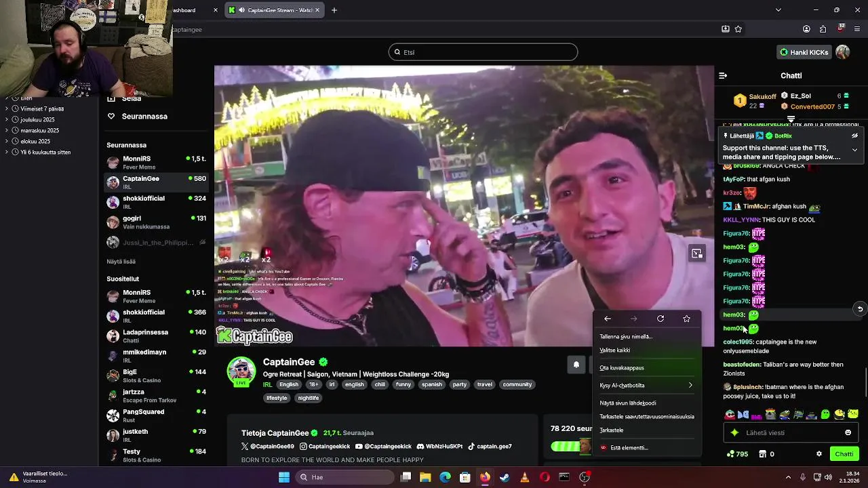Open shokkiofficial in the Seurannassa list
The width and height of the screenshot is (868, 488).
coord(156,202)
